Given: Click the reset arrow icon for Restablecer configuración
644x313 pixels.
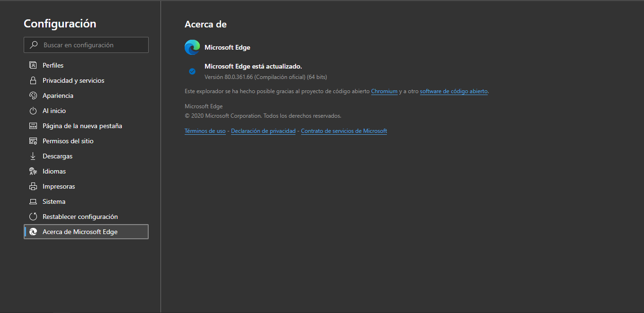Looking at the screenshot, I should tap(33, 217).
